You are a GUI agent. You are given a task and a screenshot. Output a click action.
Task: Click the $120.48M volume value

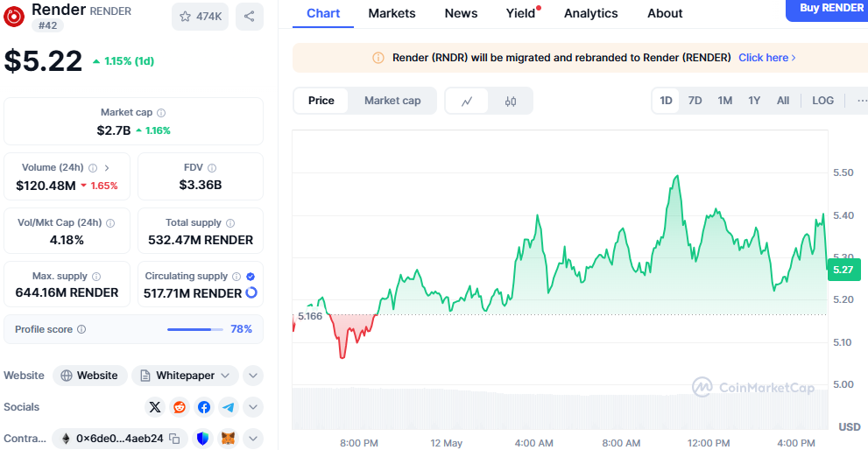46,186
